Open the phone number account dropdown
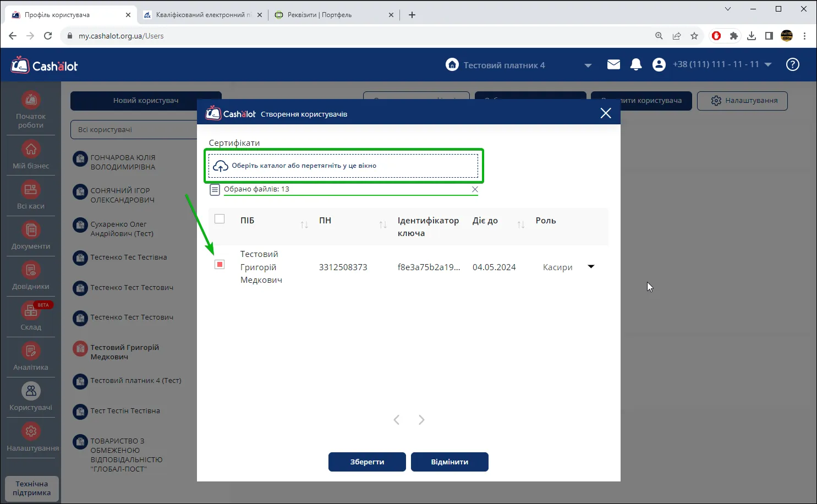Image resolution: width=817 pixels, height=504 pixels. (x=768, y=64)
